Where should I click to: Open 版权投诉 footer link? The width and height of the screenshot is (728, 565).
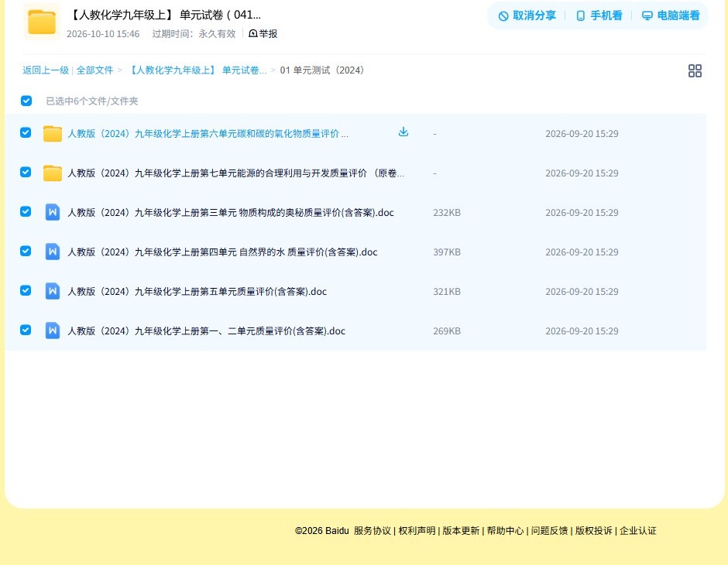(x=593, y=531)
